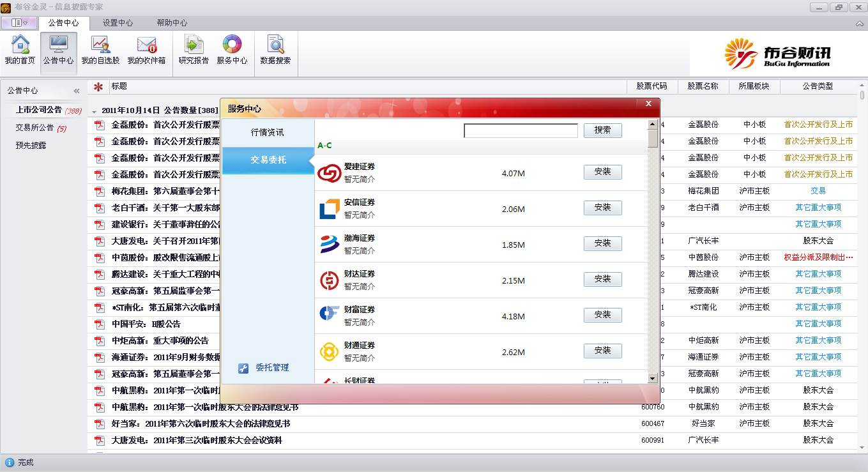Install 渤海证券 with 安装 button

click(x=602, y=243)
